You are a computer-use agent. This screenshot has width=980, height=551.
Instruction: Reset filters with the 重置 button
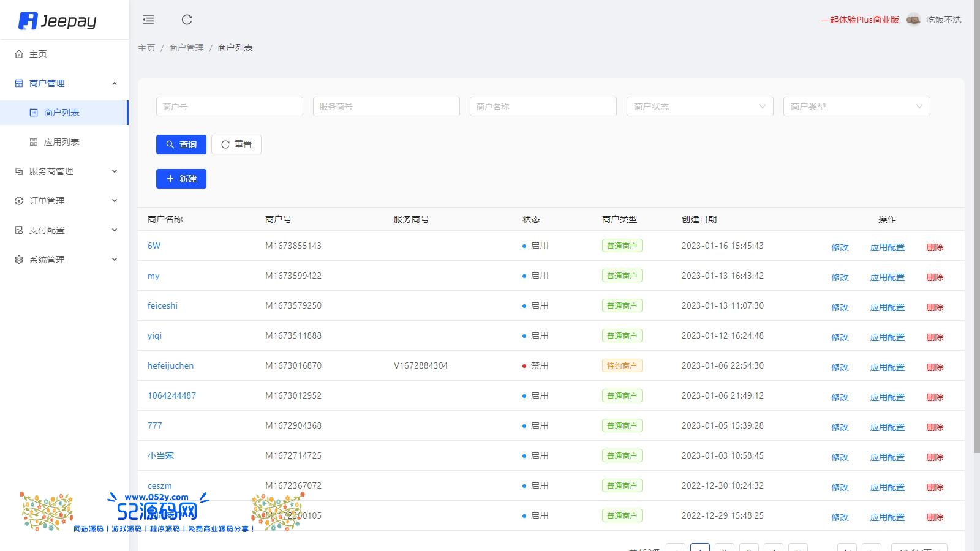click(236, 144)
